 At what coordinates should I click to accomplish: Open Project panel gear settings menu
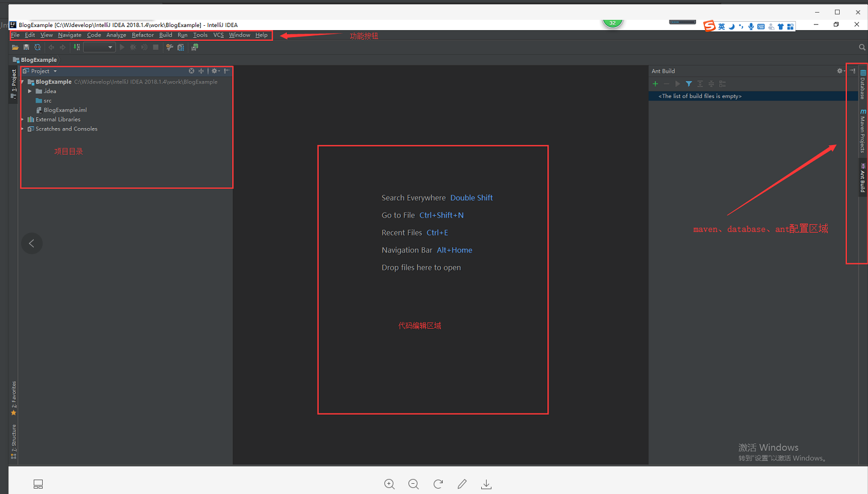pyautogui.click(x=215, y=71)
